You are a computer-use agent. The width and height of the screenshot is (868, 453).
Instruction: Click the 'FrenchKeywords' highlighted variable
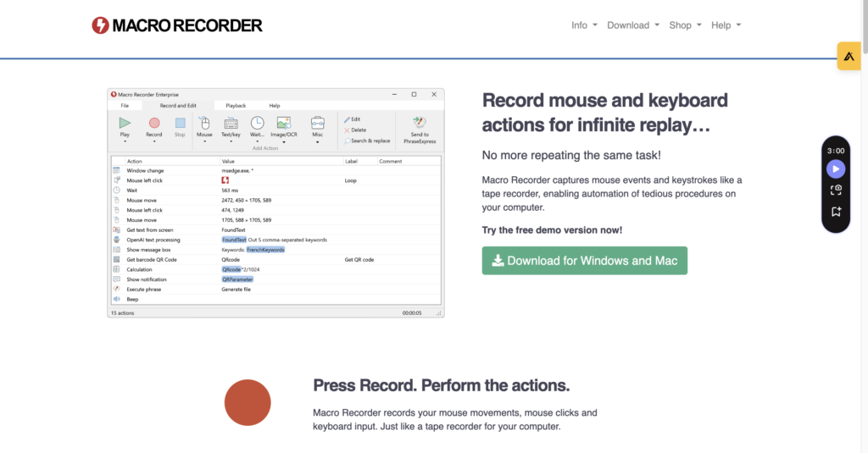265,250
